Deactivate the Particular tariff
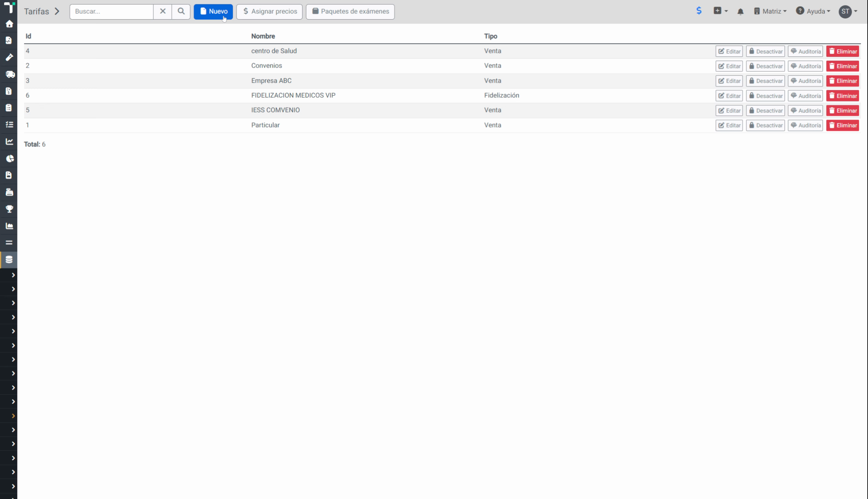 click(765, 125)
